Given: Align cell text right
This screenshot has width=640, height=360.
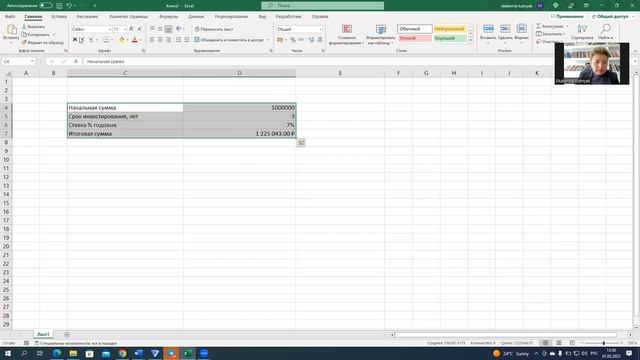Looking at the screenshot, I should (168, 40).
